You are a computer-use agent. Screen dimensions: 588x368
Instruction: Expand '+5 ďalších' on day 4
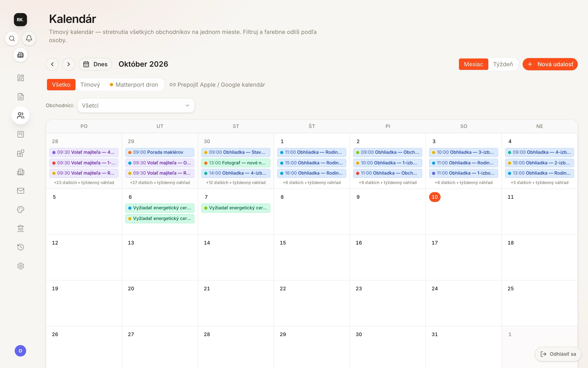(x=539, y=183)
